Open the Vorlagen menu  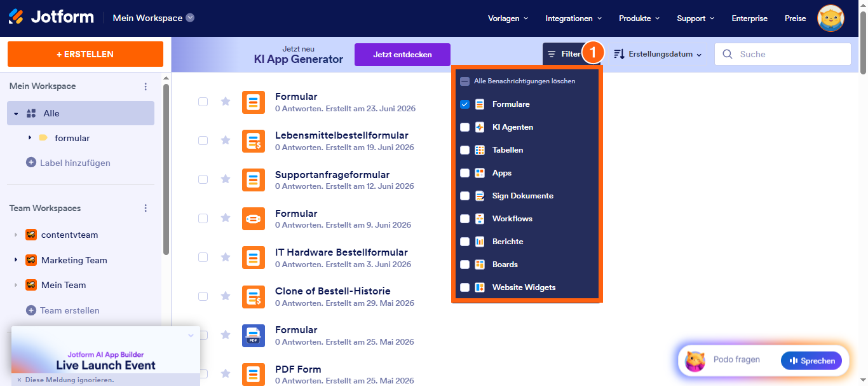coord(508,18)
